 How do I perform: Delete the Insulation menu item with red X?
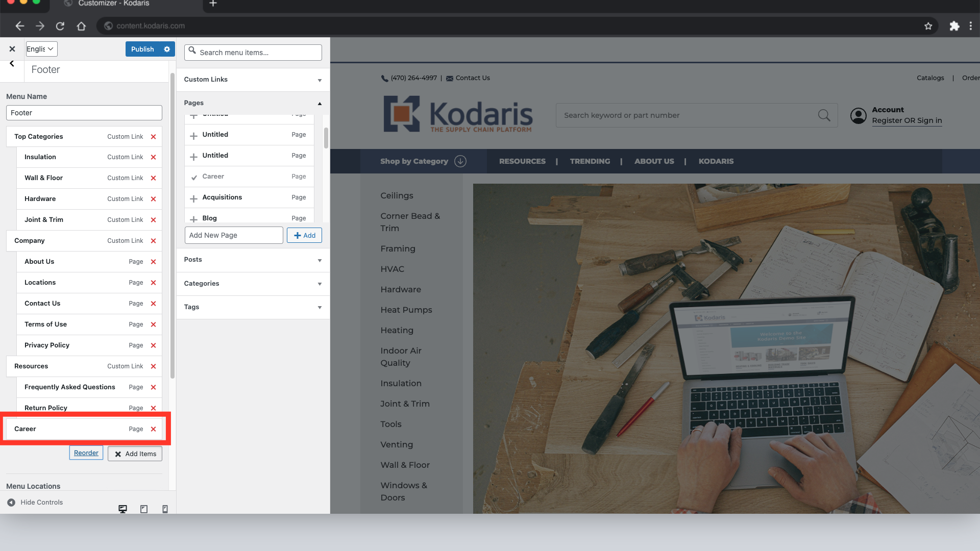153,157
